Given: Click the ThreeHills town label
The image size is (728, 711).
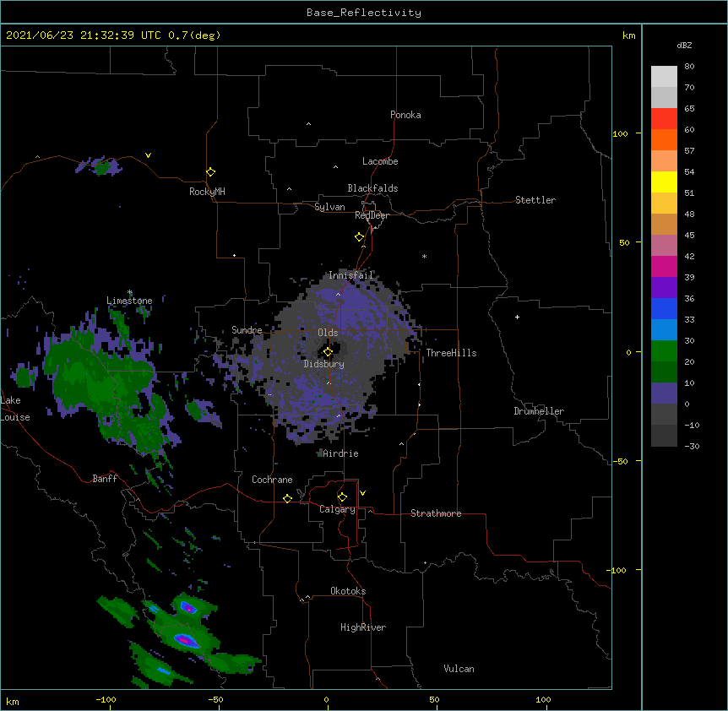Looking at the screenshot, I should (451, 353).
